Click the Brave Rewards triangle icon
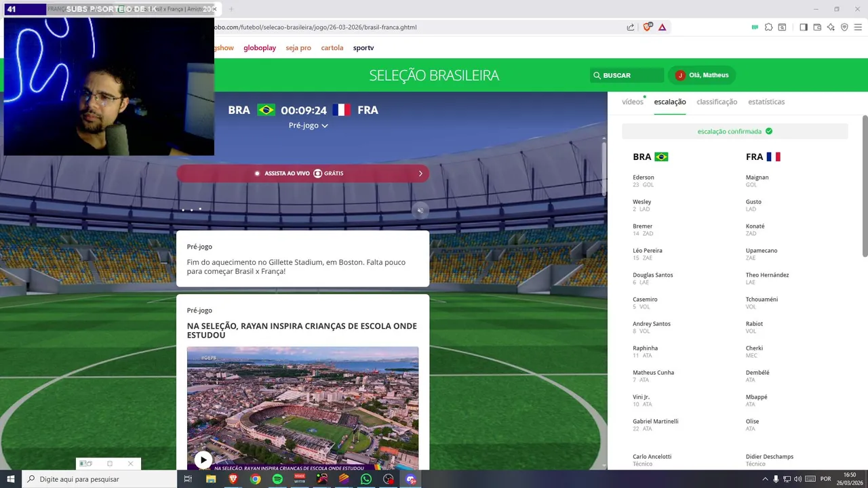Screen dimensions: 868x488 tap(663, 27)
